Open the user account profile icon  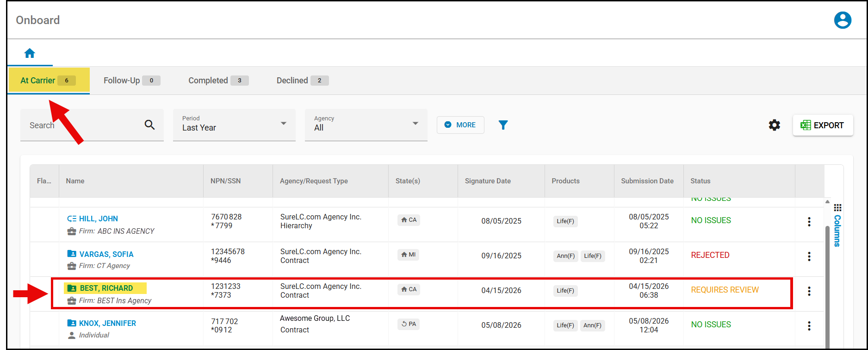click(x=843, y=20)
